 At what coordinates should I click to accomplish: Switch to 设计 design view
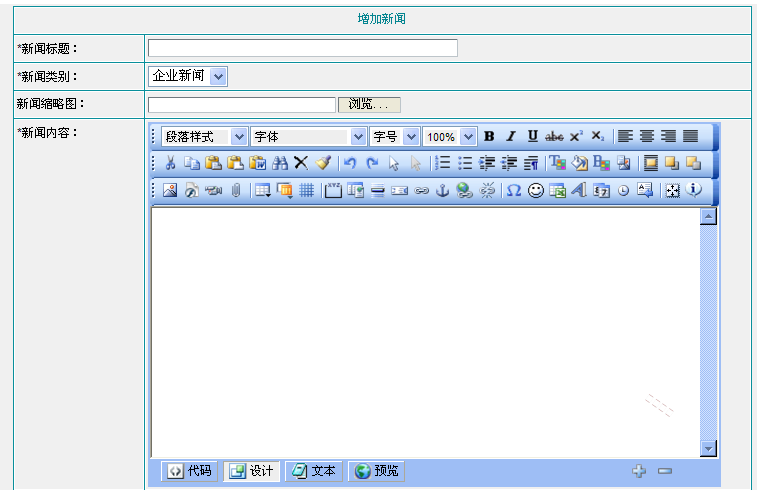tap(251, 471)
